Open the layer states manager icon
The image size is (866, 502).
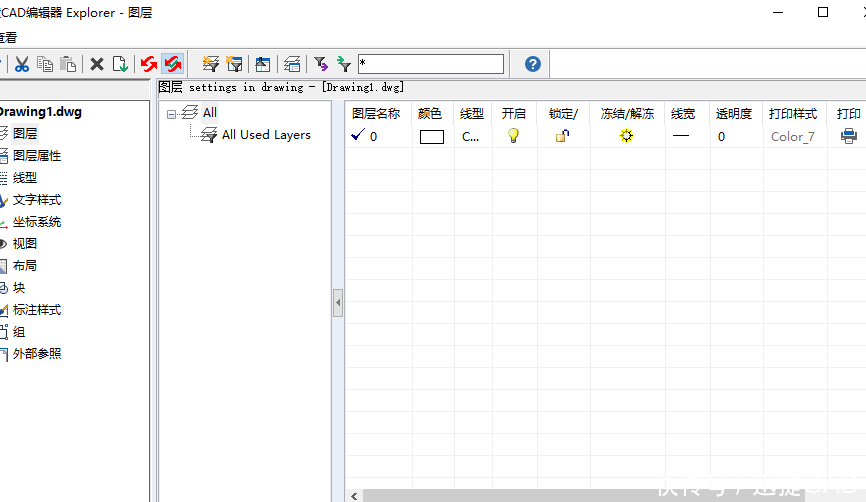click(263, 64)
